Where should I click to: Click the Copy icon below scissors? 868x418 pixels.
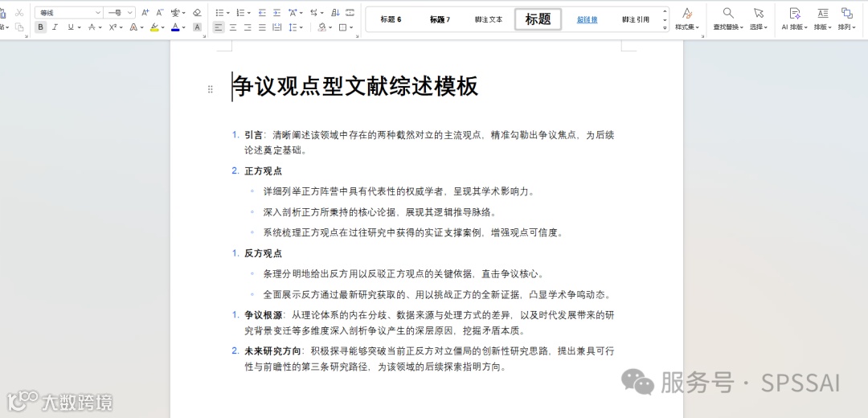pos(19,27)
